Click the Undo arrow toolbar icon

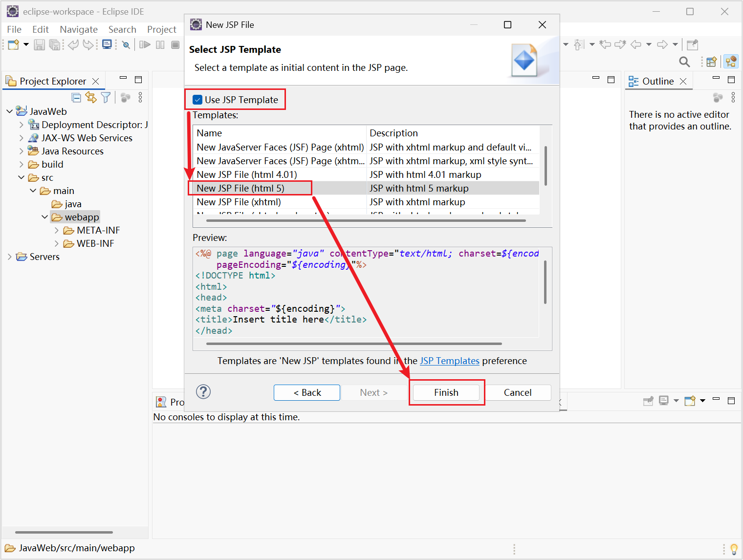(x=73, y=45)
